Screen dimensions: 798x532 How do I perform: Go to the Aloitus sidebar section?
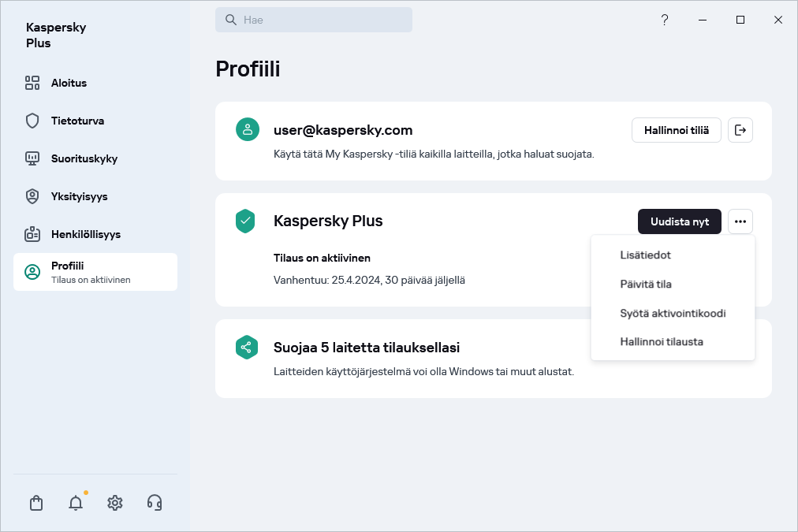[69, 83]
